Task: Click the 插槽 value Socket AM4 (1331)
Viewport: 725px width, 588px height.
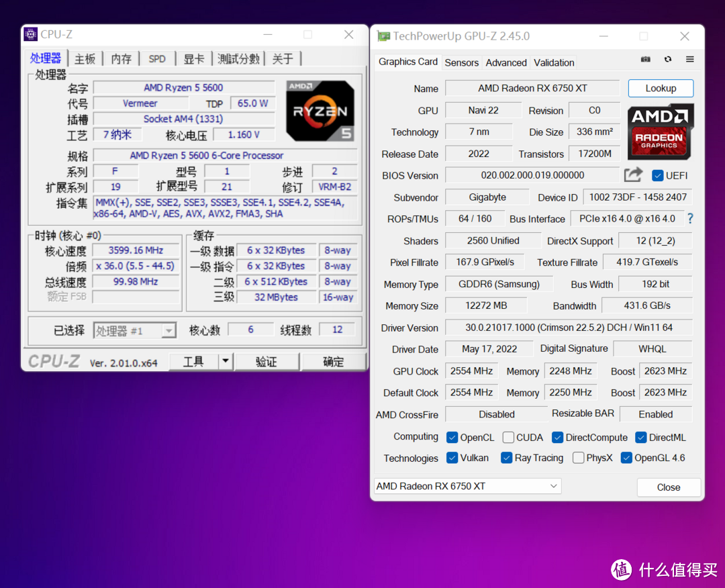Action: (x=183, y=119)
